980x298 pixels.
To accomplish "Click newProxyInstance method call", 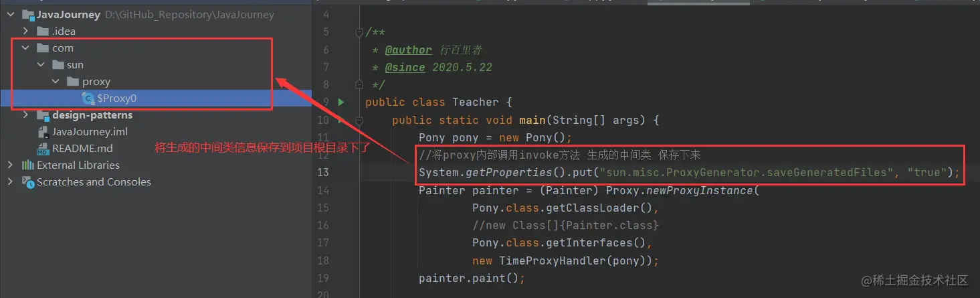I will pos(700,190).
